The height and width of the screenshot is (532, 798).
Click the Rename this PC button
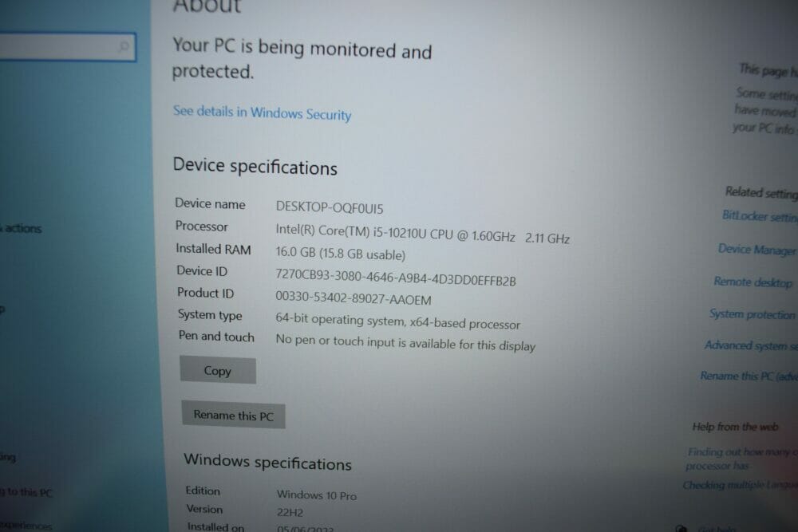click(x=233, y=415)
